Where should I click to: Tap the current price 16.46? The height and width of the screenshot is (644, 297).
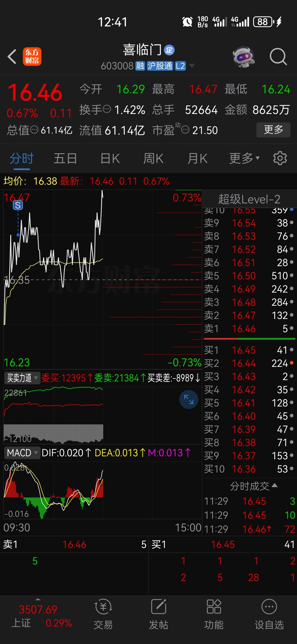click(x=35, y=92)
